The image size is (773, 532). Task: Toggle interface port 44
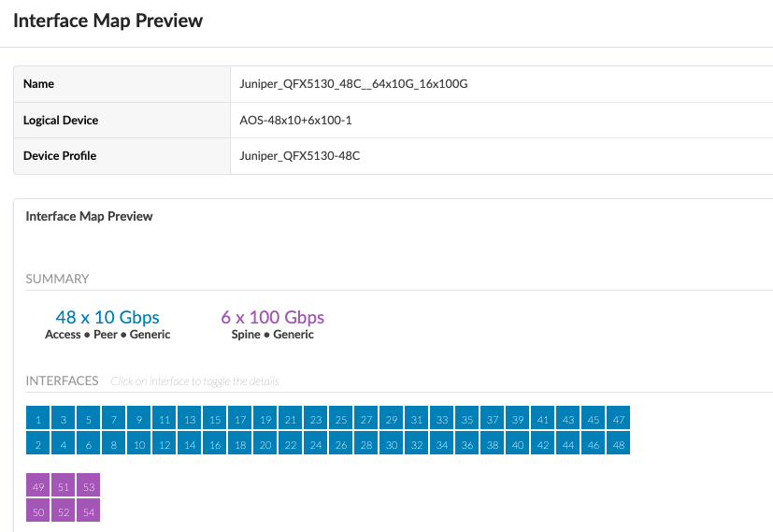[568, 443]
